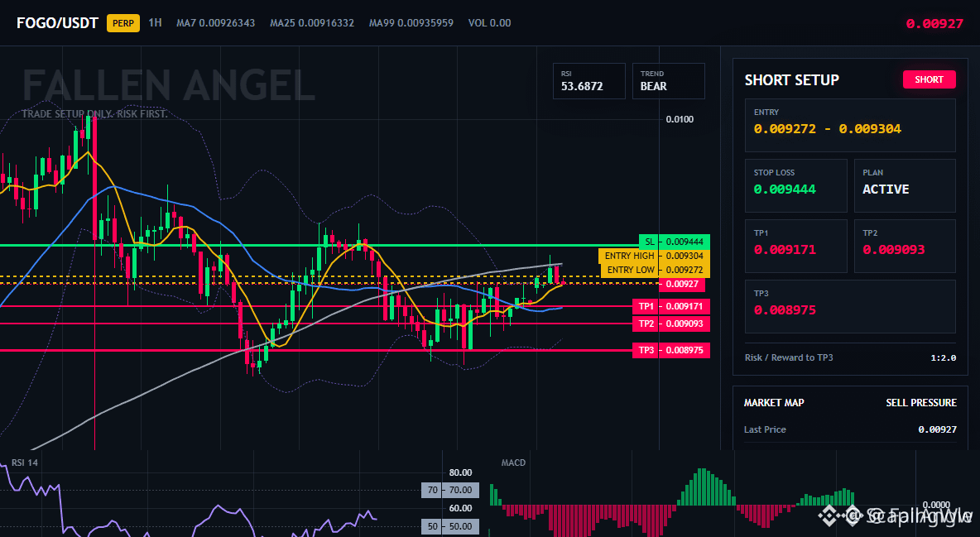This screenshot has height=537, width=980.
Task: Click the TP3 0.008975 card
Action: point(850,306)
